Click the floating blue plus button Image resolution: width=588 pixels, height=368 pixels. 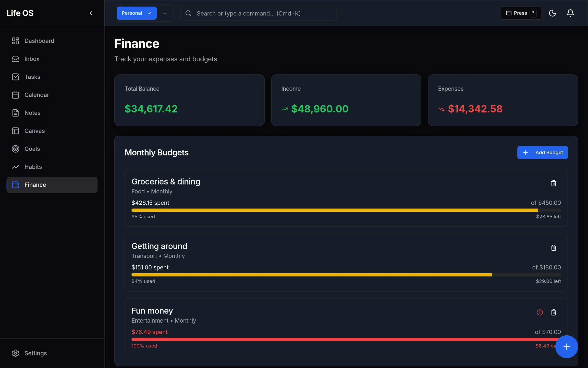[567, 347]
